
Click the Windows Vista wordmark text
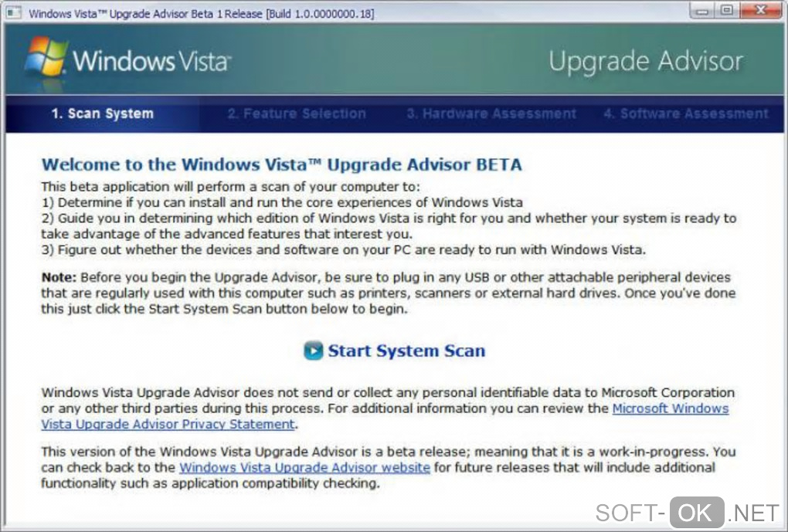[x=152, y=61]
